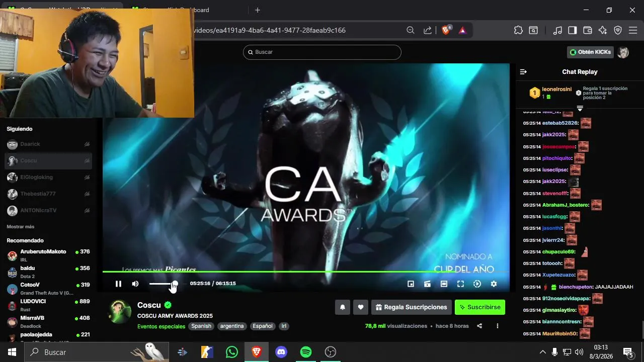Seek on the green video progress bar
Image resolution: width=644 pixels, height=362 pixels.
point(306,271)
